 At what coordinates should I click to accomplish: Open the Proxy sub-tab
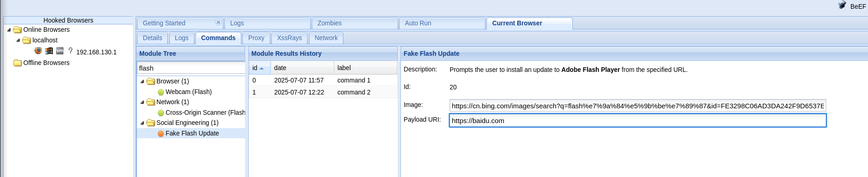(256, 38)
